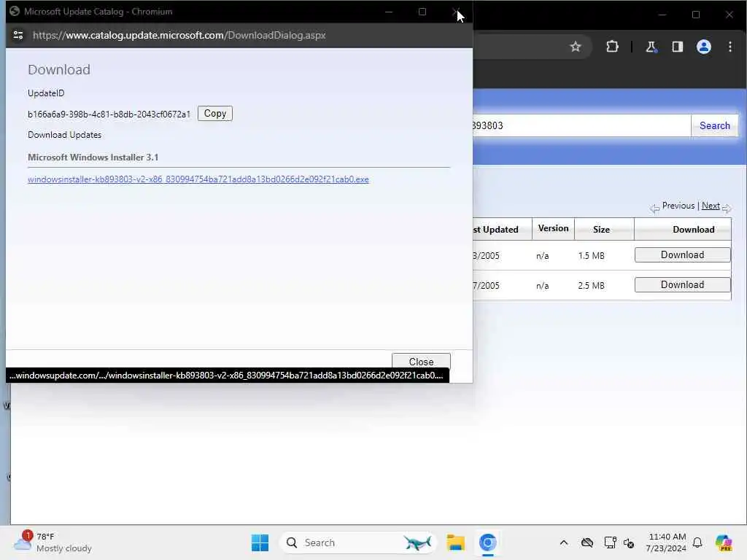Screen dimensions: 747x560
Task: Focus the catalog search input field
Action: [581, 125]
